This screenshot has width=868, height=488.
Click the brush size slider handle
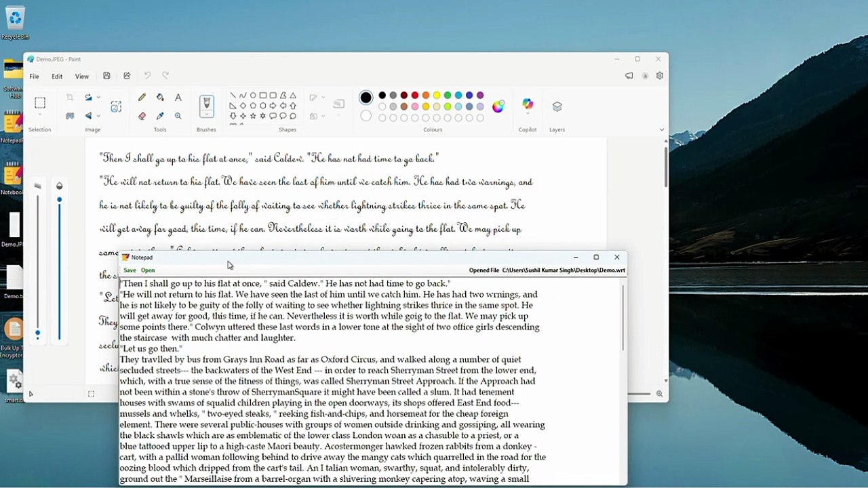(x=37, y=333)
